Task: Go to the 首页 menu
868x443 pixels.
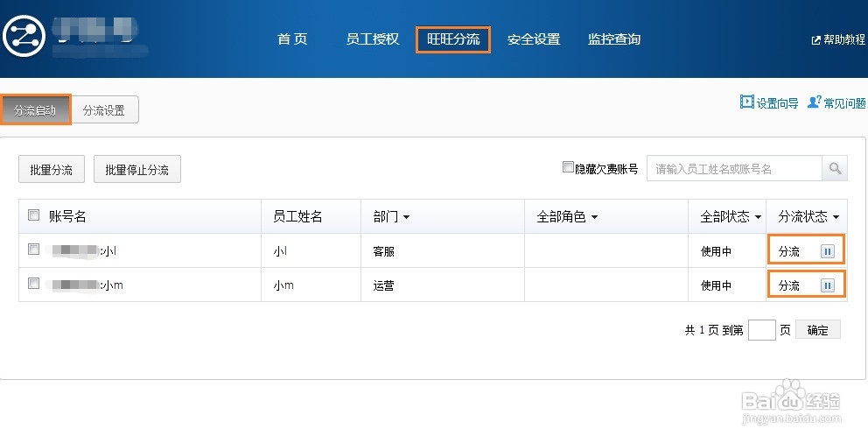Action: coord(292,39)
